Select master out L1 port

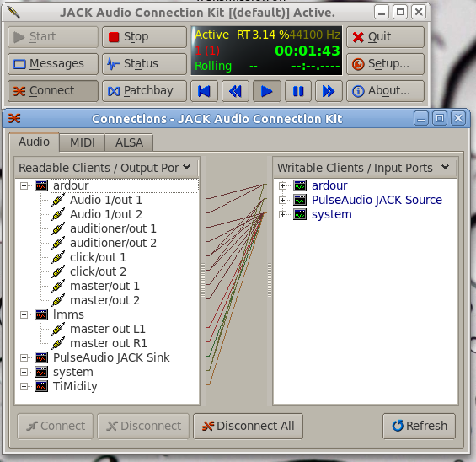[x=108, y=329]
